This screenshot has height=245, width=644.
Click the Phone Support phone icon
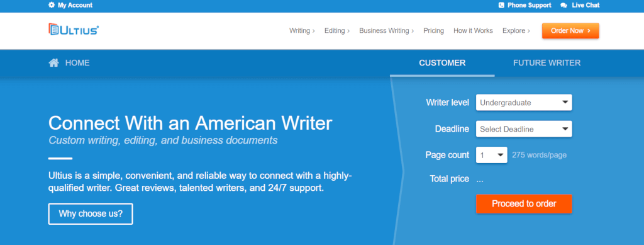point(501,5)
